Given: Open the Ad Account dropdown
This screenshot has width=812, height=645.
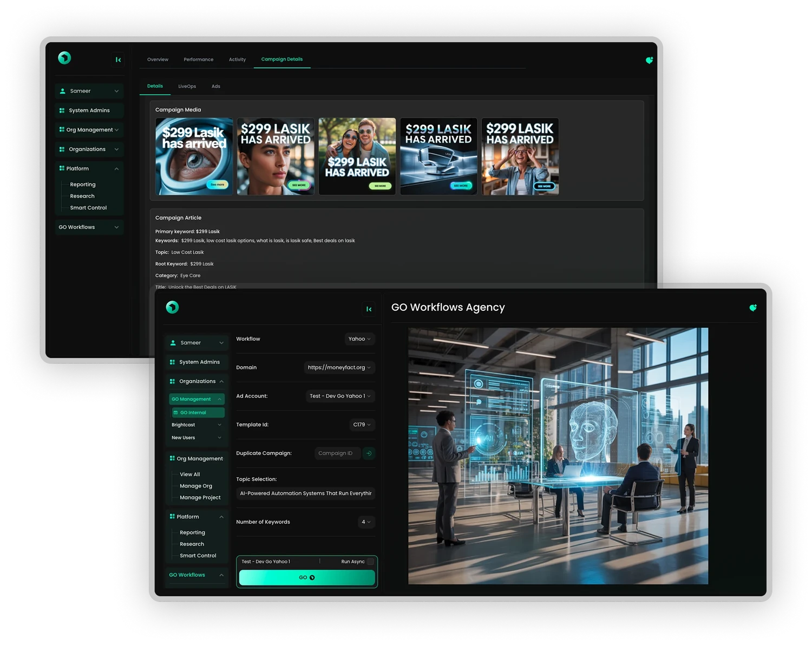Looking at the screenshot, I should pyautogui.click(x=340, y=396).
